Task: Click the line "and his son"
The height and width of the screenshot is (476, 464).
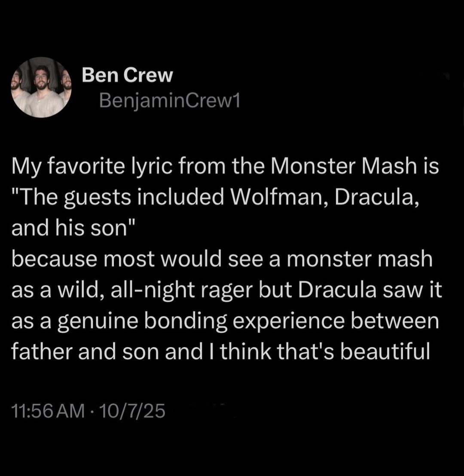Action: click(70, 228)
